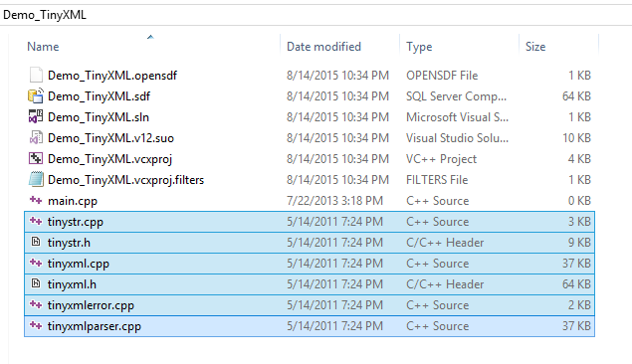Click the 0 KB size of main.cpp
This screenshot has height=364, width=632.
579,201
